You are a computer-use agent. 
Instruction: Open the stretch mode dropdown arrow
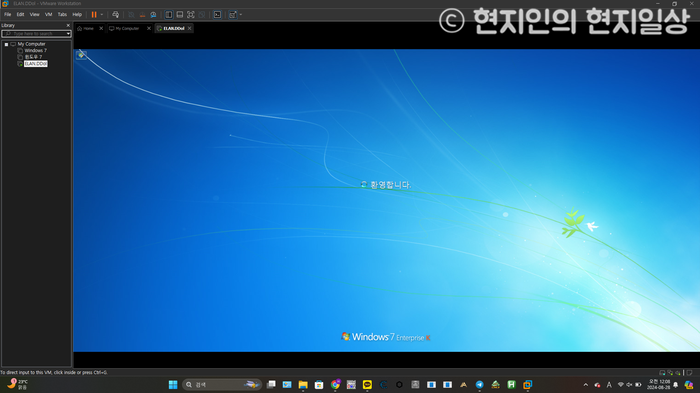(x=241, y=15)
